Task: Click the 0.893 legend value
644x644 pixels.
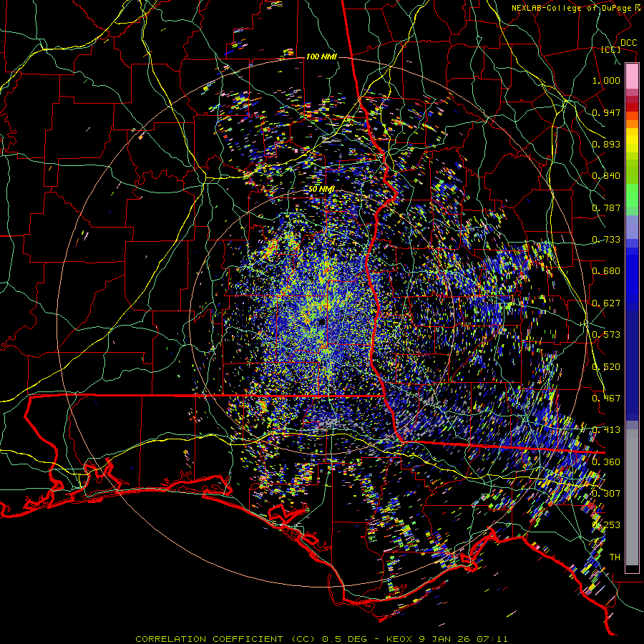Action: 606,144
